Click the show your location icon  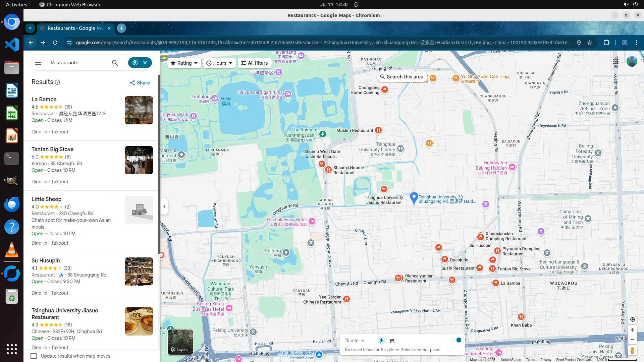click(x=632, y=319)
